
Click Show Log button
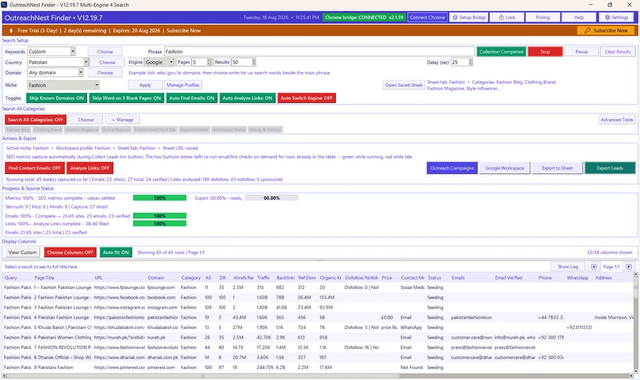coord(568,267)
